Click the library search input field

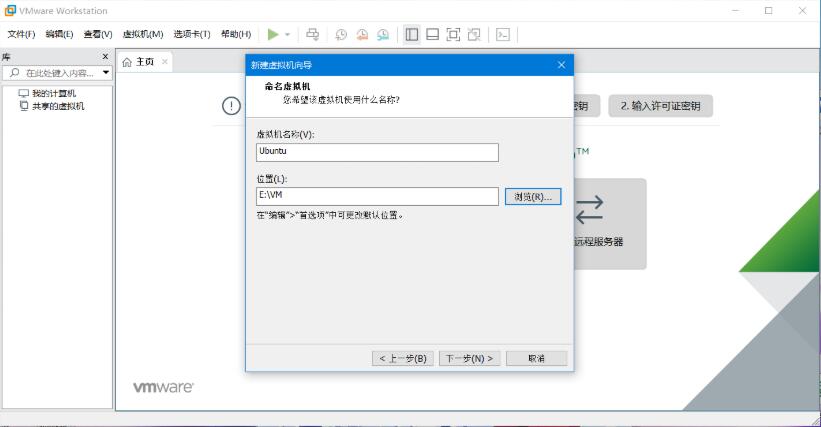click(59, 73)
